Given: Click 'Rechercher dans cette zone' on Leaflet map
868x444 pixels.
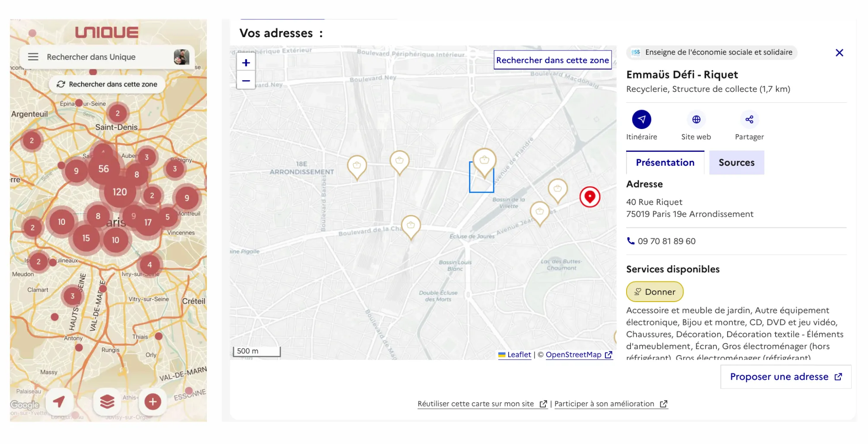Looking at the screenshot, I should click(x=552, y=60).
